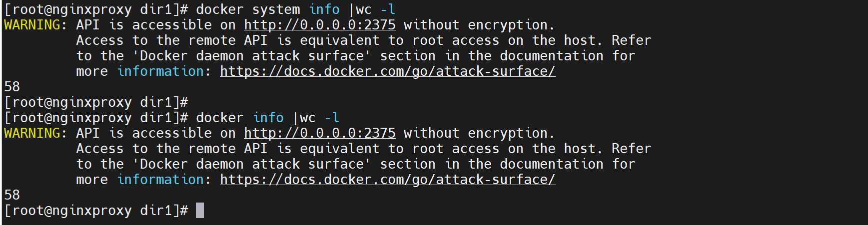Follow the last docs.docker.com attack-surface link
The image size is (868, 225).
tap(387, 180)
